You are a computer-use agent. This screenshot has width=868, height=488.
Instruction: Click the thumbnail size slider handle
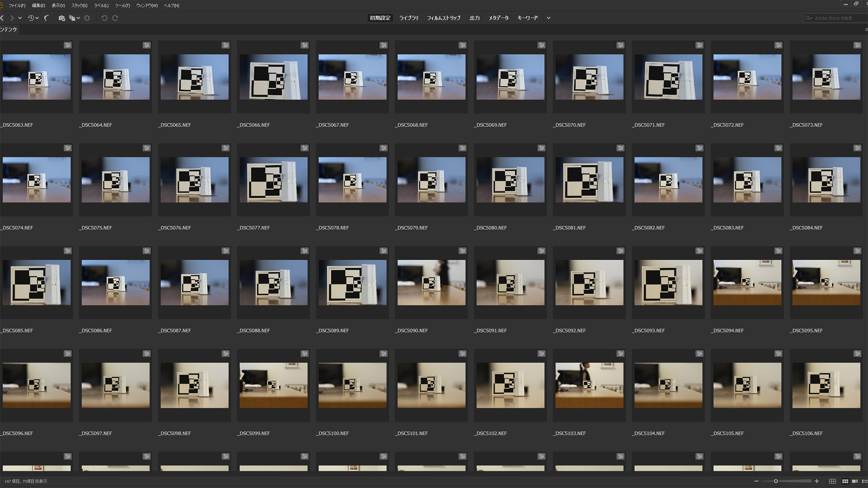(x=776, y=481)
